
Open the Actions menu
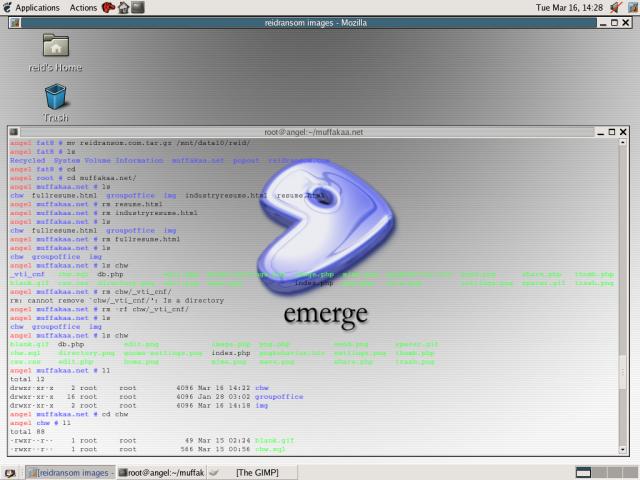click(83, 7)
